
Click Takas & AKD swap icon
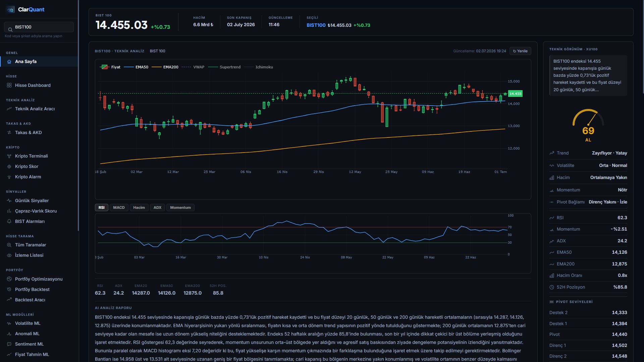[9, 133]
